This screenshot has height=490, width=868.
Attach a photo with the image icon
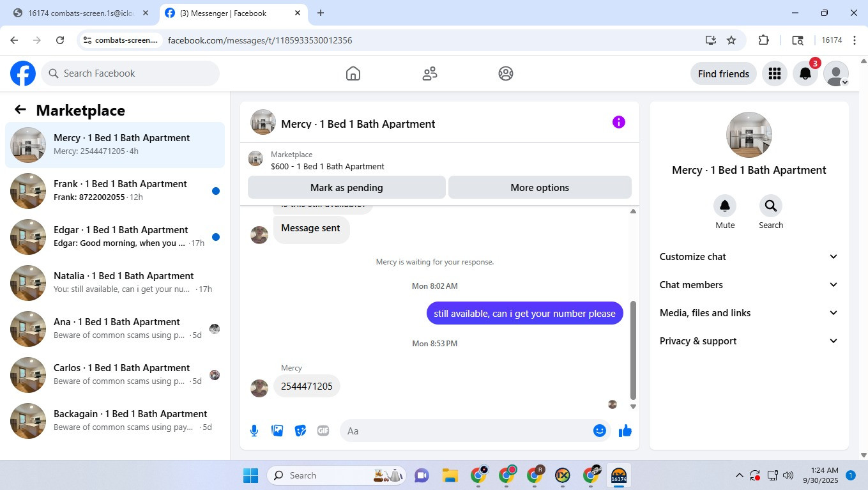pyautogui.click(x=277, y=431)
